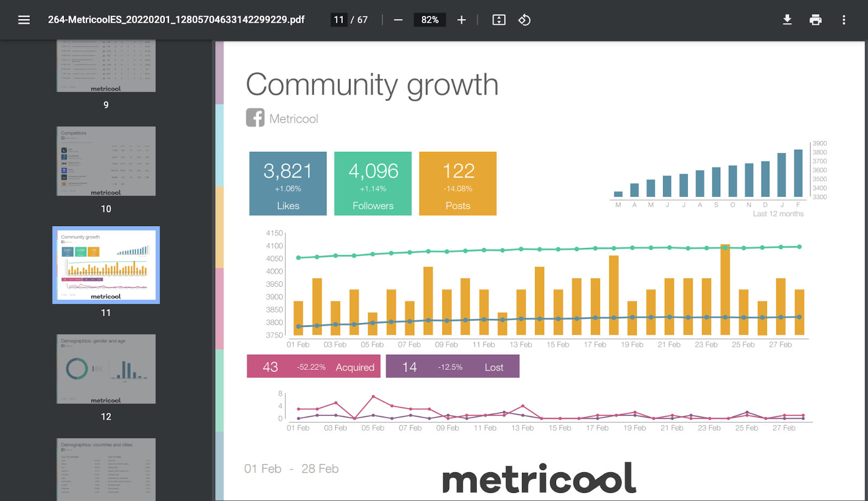Screen dimensions: 868x501
Task: Select the Demographics gender and age thumbnail
Action: point(106,369)
